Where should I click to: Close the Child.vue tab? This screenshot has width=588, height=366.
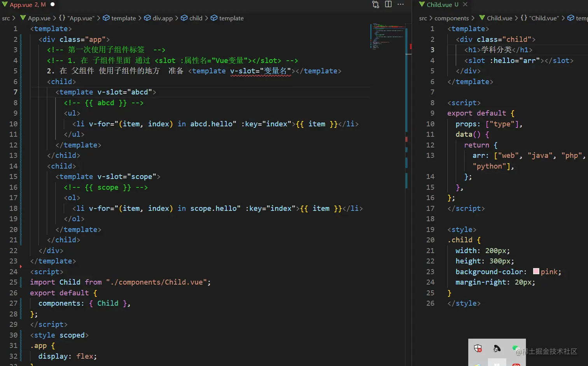point(465,4)
